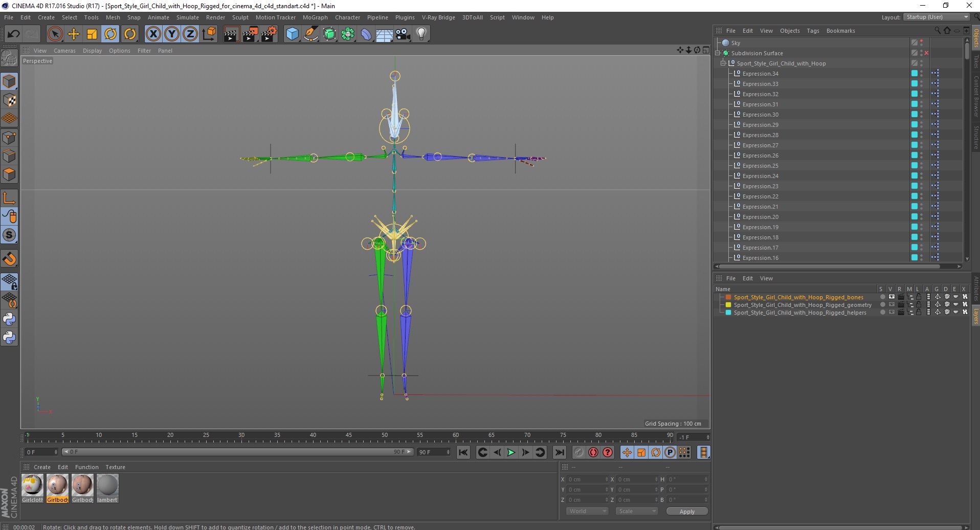Image resolution: width=980 pixels, height=530 pixels.
Task: Play the animation forwards
Action: coord(511,452)
